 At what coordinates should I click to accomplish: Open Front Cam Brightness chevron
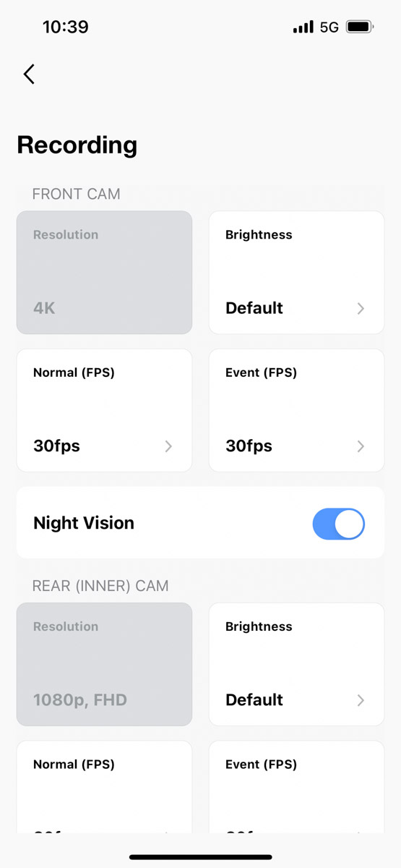tap(361, 309)
